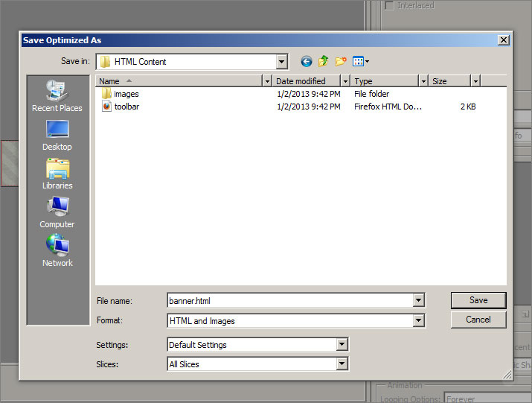This screenshot has height=403, width=532.
Task: Toggle the Interlaced checkbox
Action: [x=389, y=5]
